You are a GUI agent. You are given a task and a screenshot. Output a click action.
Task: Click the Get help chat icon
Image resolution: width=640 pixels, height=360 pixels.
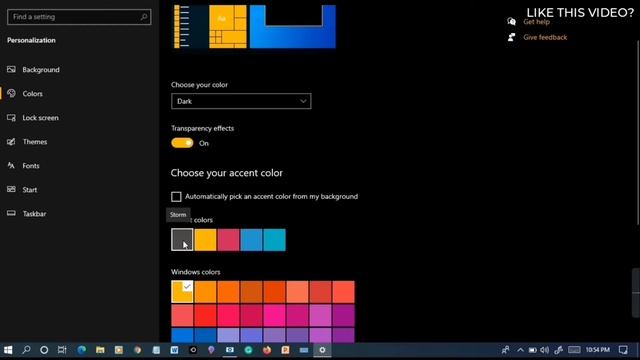[x=511, y=22]
